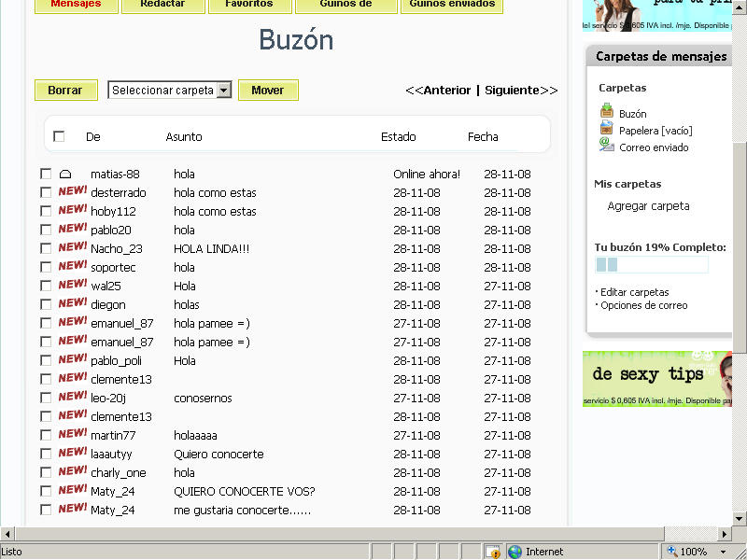Check the box for hoby112 message
Screen dimensions: 747x560
46,211
